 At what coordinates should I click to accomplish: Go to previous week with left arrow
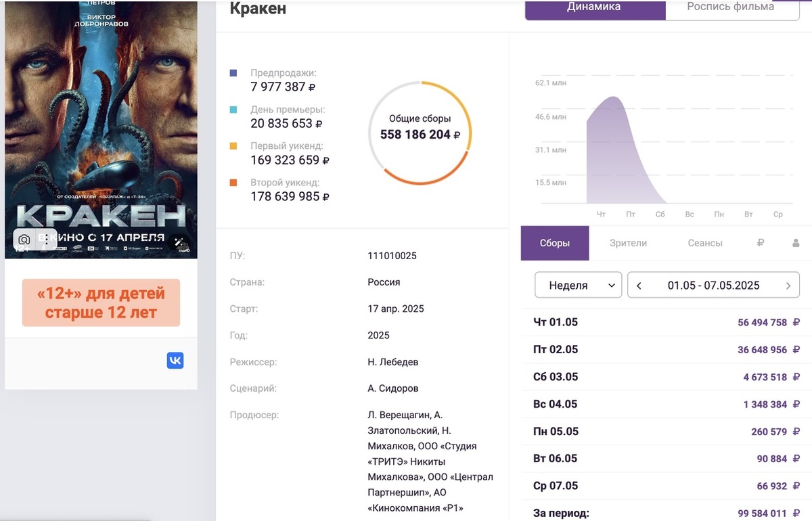click(639, 286)
